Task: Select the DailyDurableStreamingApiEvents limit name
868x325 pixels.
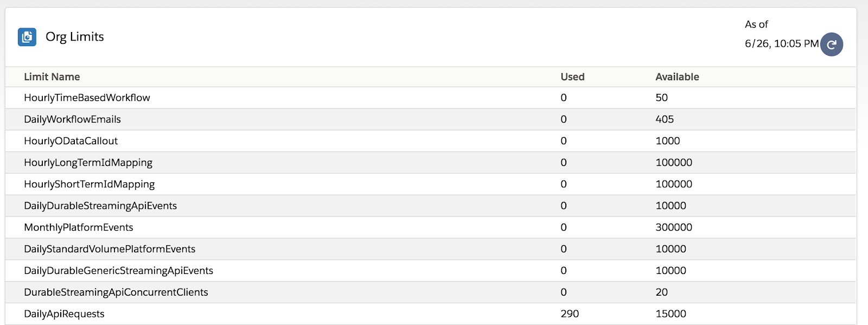Action: click(100, 206)
